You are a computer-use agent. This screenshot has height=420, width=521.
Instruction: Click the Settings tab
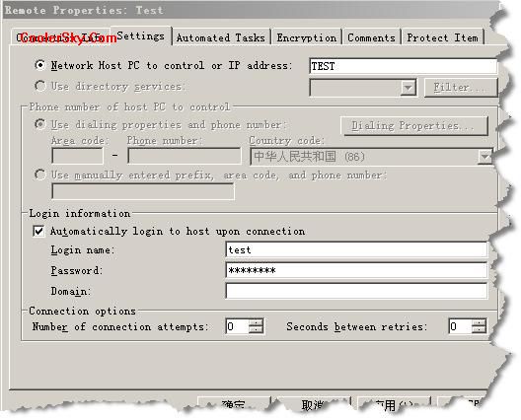tap(141, 35)
